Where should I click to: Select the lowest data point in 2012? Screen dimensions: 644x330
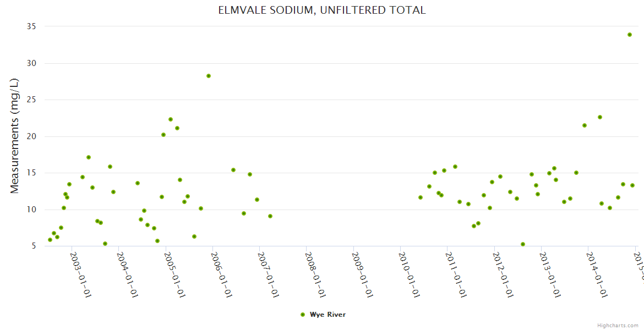[x=523, y=244]
